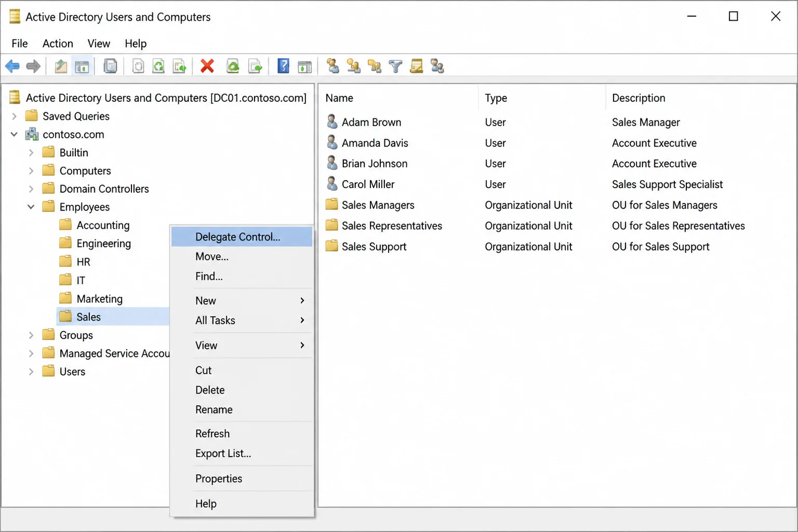The height and width of the screenshot is (532, 798).
Task: Click the Back arrow toolbar button
Action: click(x=12, y=66)
